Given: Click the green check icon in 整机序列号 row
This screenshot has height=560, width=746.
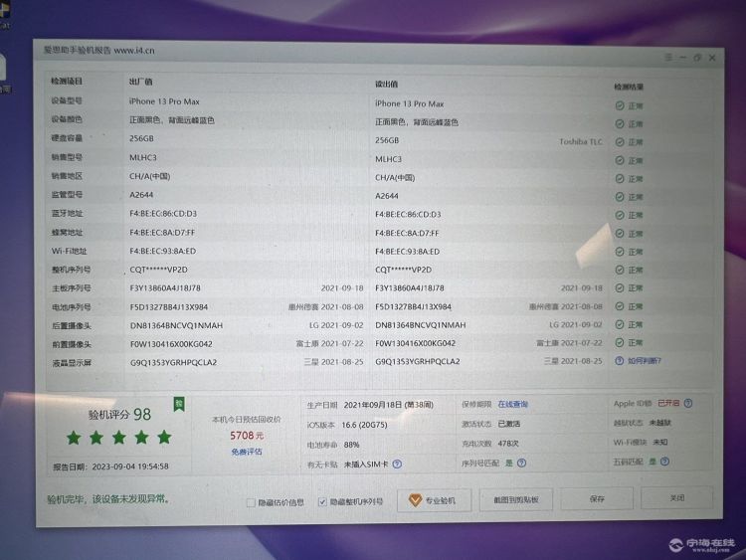Looking at the screenshot, I should point(620,270).
